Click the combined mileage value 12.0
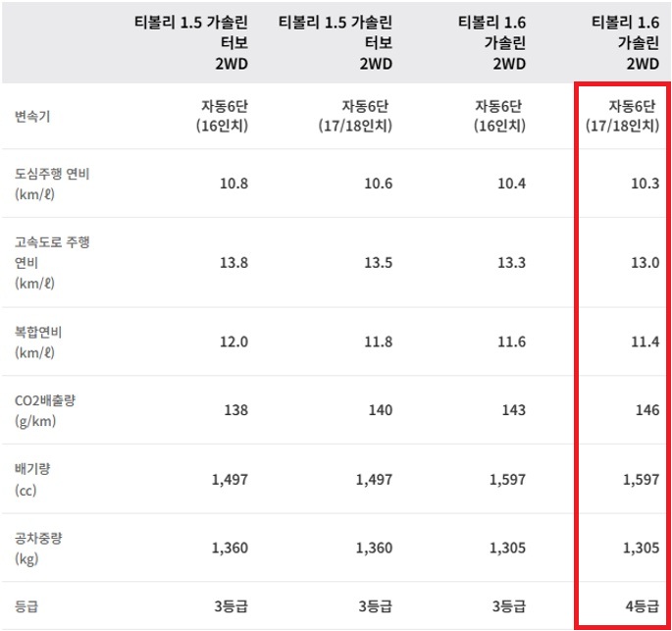 tap(234, 342)
